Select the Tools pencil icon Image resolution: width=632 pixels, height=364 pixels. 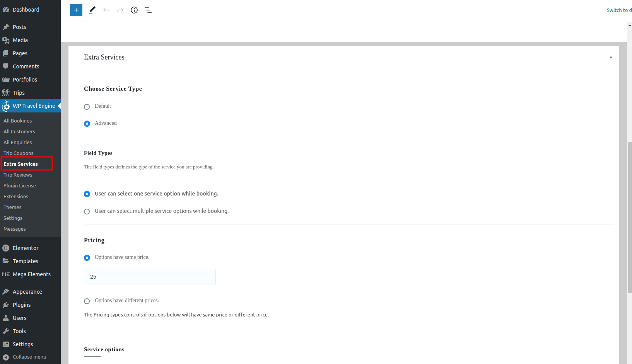tap(92, 10)
